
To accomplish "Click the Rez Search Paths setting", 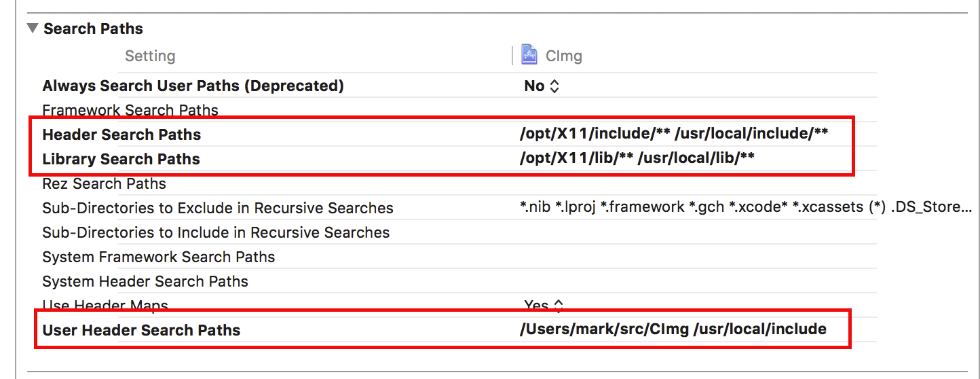I will click(x=104, y=183).
